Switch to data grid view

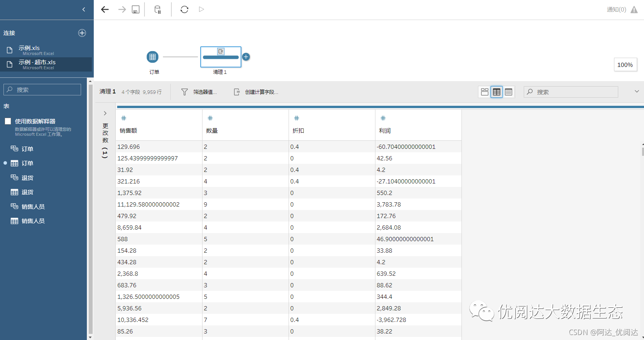pyautogui.click(x=496, y=92)
